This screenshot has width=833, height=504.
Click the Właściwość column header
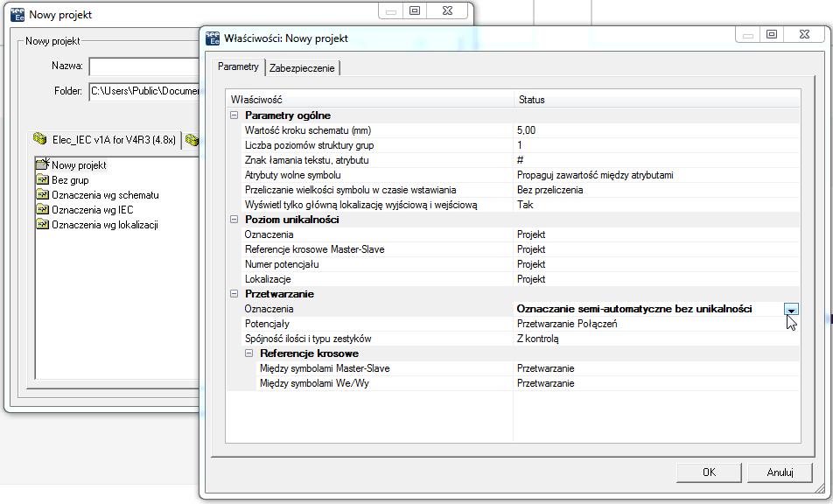(x=370, y=100)
